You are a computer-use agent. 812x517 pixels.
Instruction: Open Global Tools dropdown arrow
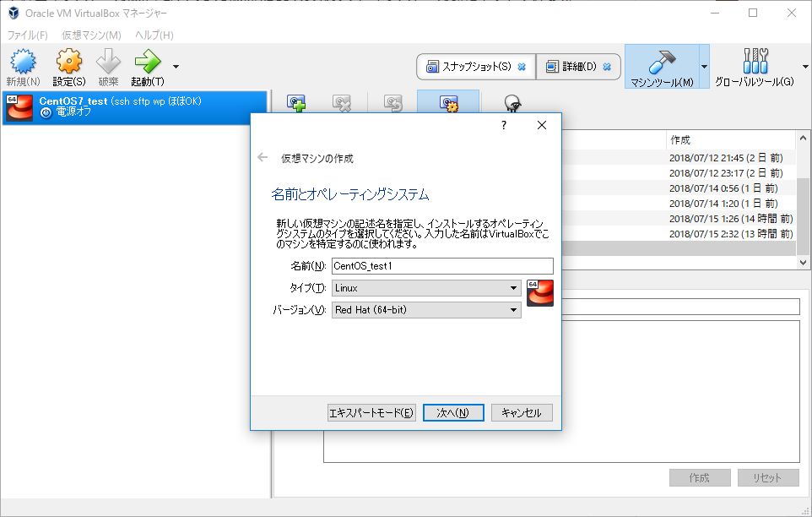coord(805,66)
